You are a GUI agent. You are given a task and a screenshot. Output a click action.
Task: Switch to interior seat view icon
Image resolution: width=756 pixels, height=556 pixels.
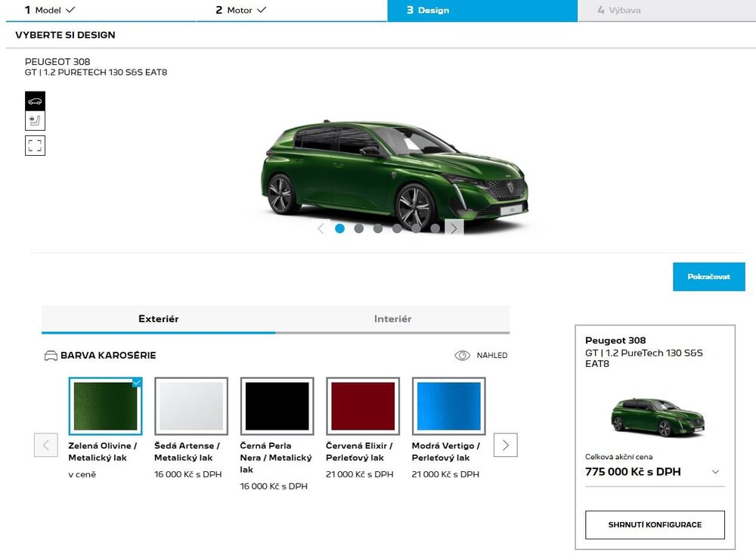coord(35,121)
